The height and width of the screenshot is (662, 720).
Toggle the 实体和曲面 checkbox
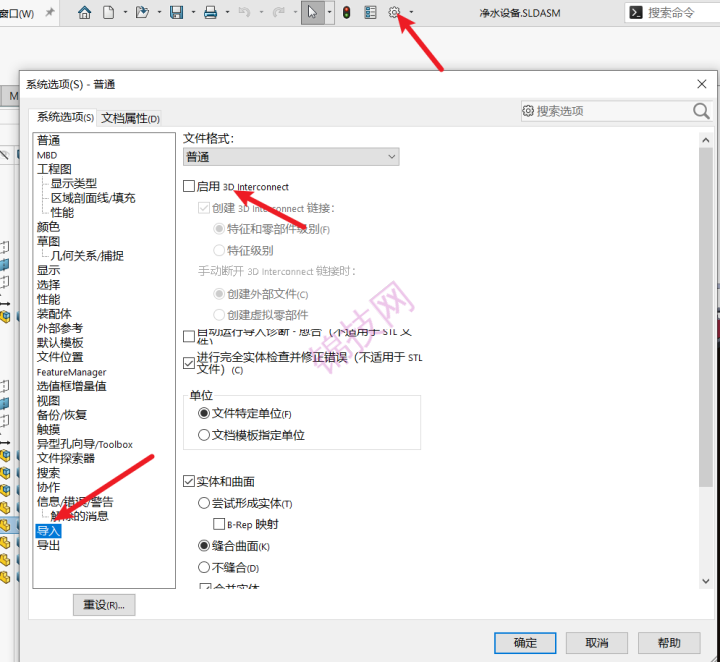click(189, 481)
